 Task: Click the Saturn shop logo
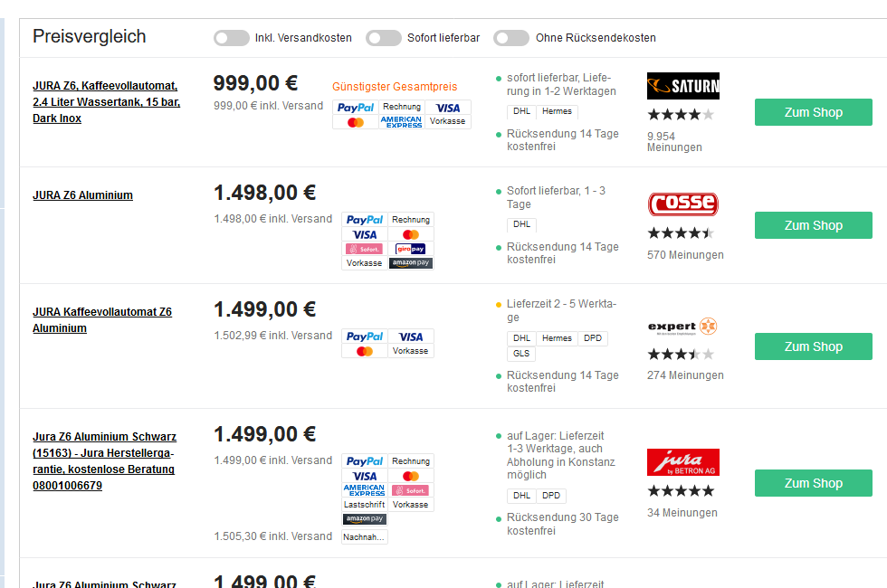[x=682, y=86]
